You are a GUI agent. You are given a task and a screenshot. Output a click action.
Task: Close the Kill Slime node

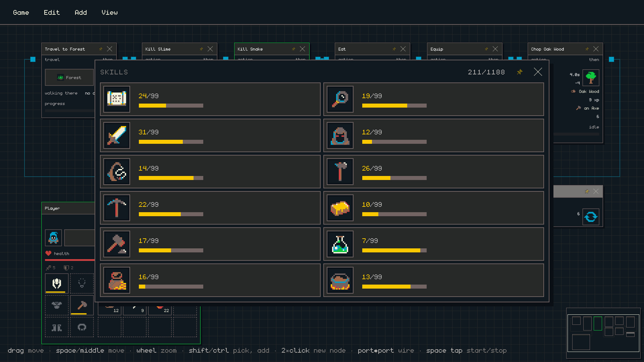click(x=210, y=49)
